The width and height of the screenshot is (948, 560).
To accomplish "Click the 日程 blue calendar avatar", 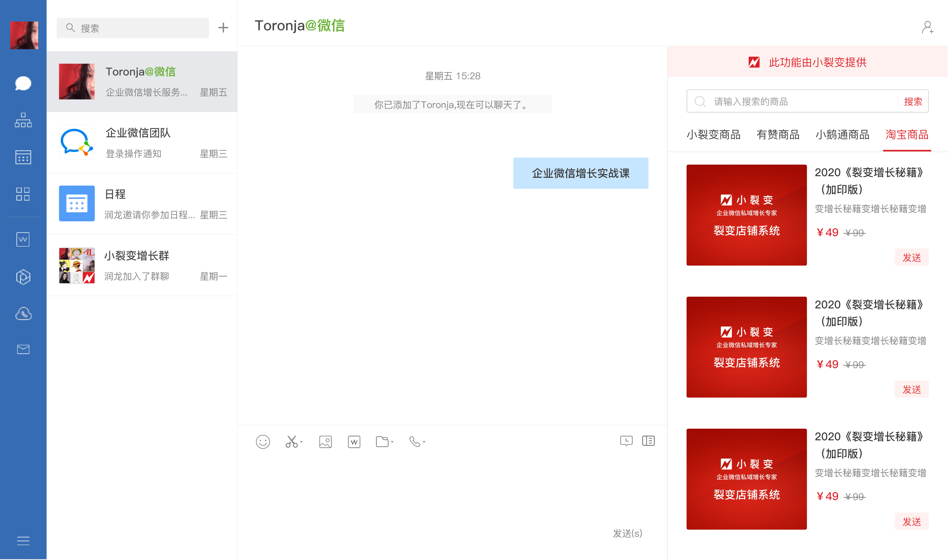I will 77,204.
